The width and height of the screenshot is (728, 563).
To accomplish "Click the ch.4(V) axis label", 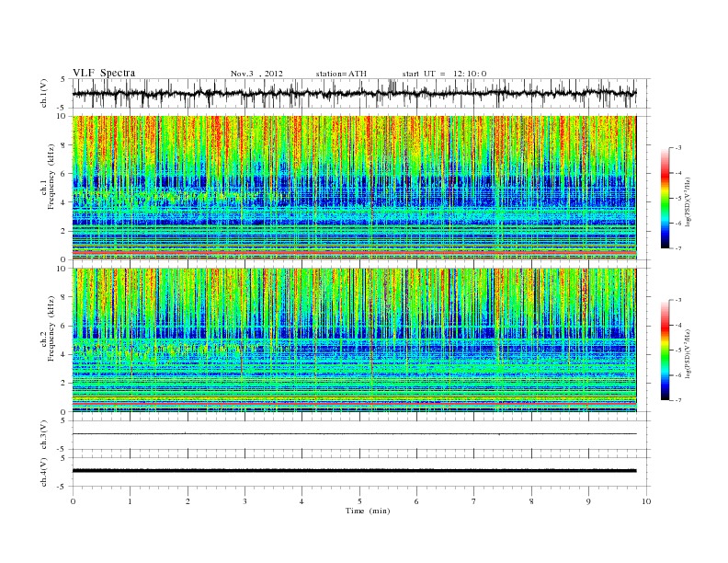I will tap(43, 472).
